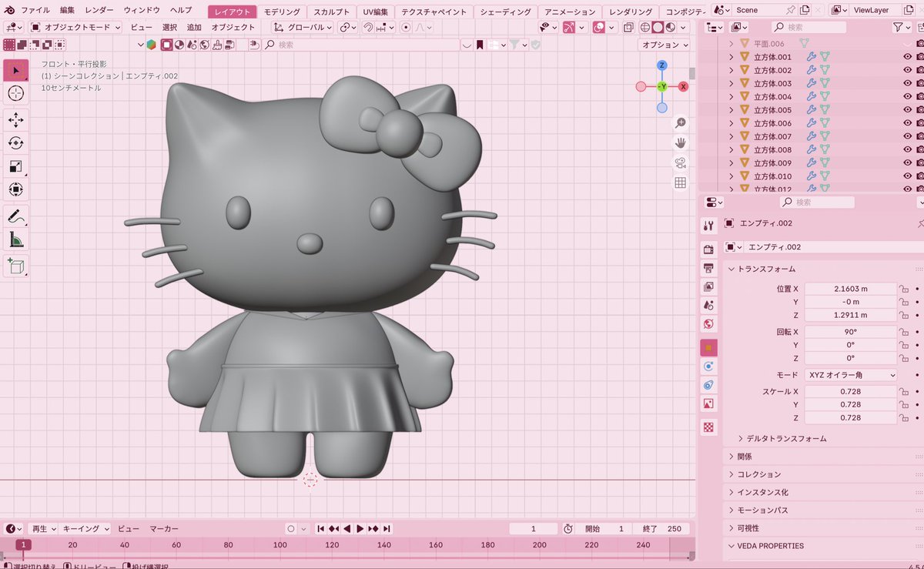This screenshot has width=924, height=569.
Task: Pick the Annotate pencil tool
Action: click(16, 216)
